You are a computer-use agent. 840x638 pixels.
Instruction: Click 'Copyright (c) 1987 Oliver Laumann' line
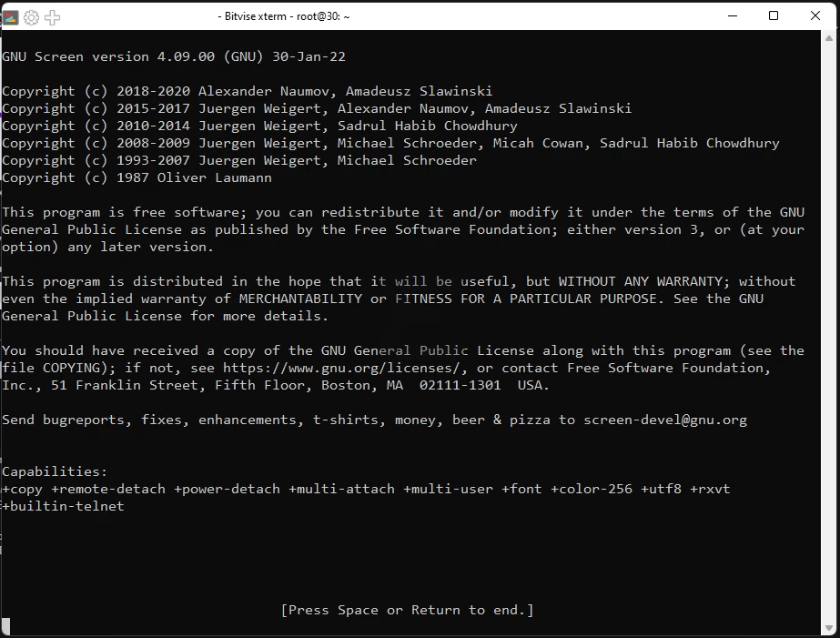pos(137,177)
